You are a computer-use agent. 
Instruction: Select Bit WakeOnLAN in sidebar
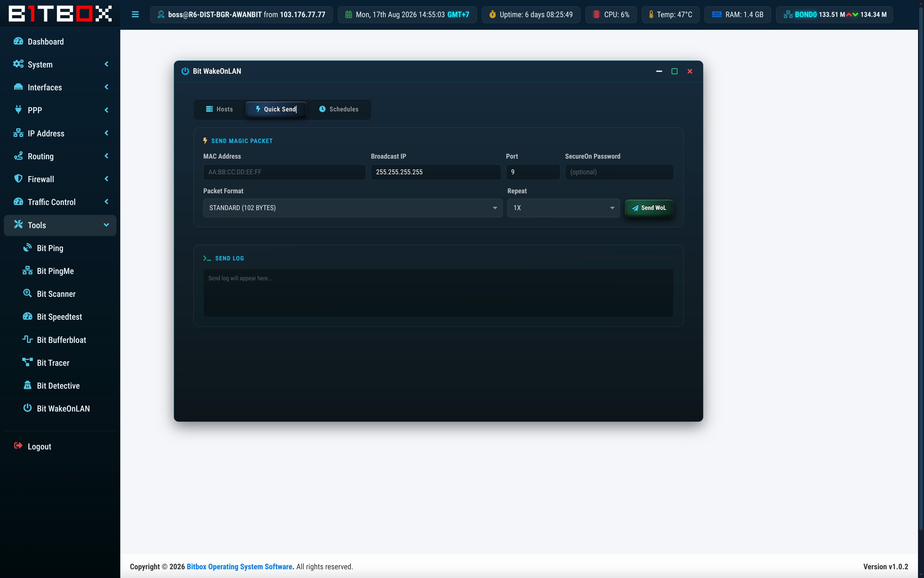tap(60, 409)
